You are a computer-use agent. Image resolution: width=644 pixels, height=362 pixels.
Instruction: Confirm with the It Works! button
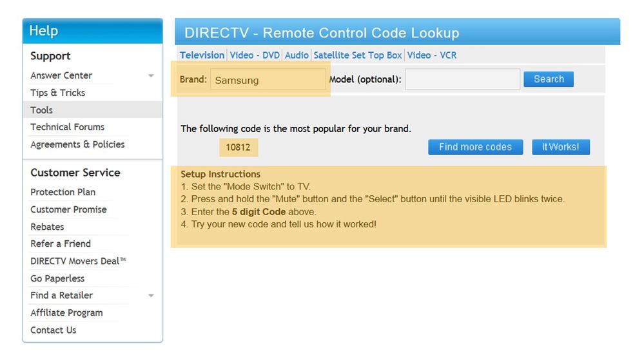[560, 147]
